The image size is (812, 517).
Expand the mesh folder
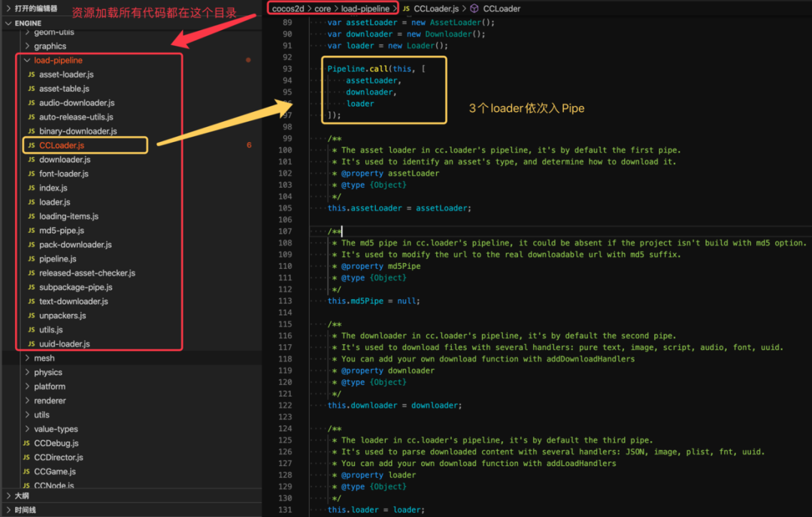pyautogui.click(x=27, y=358)
